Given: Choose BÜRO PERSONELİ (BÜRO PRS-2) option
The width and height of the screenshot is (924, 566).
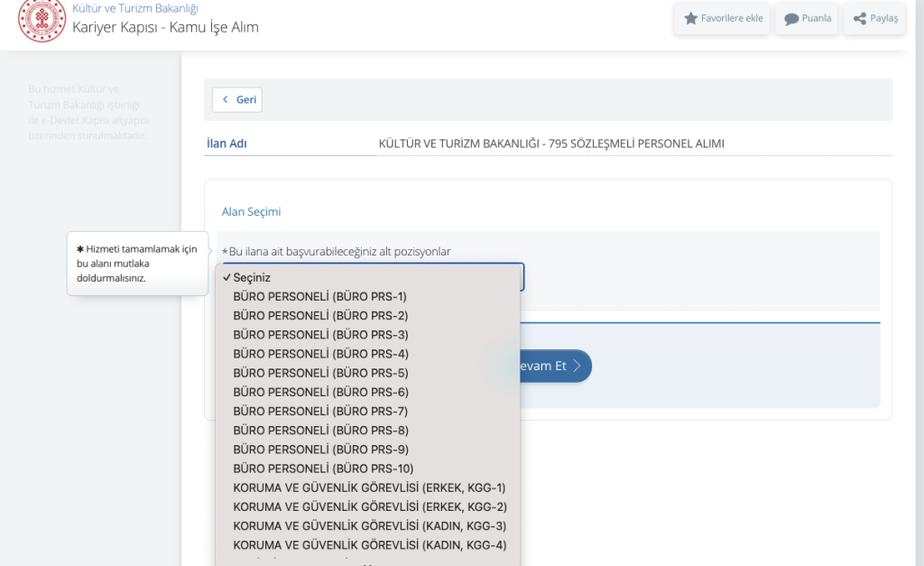Looking at the screenshot, I should point(320,315).
